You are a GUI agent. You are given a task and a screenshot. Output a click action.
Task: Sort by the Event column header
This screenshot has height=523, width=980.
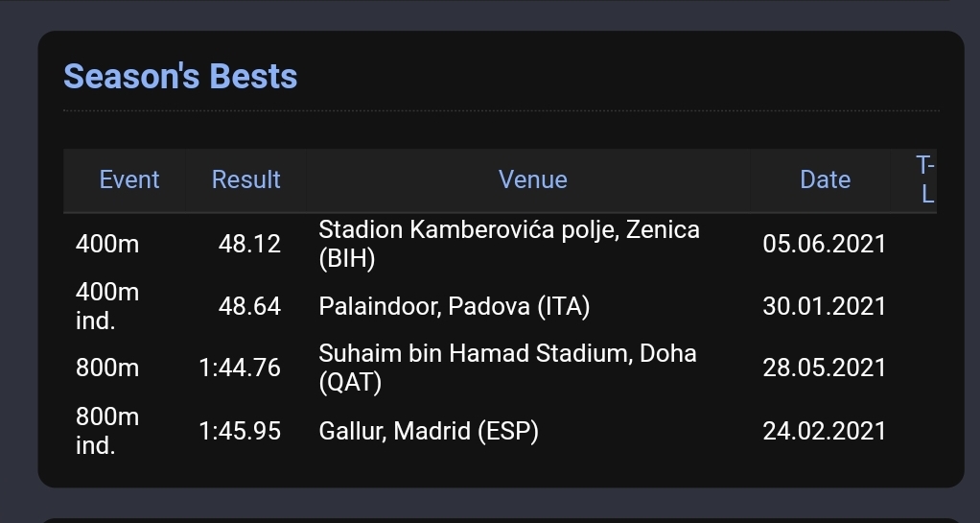pyautogui.click(x=129, y=179)
